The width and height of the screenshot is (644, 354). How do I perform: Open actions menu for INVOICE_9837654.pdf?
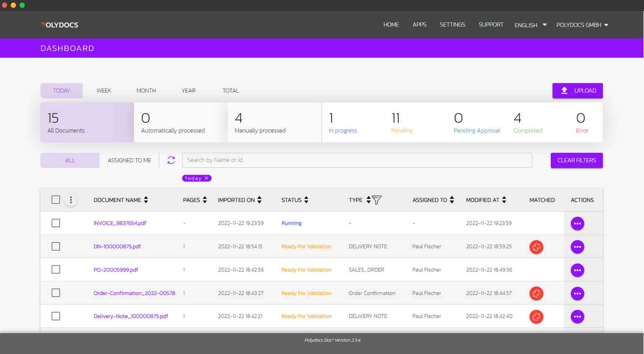point(577,223)
